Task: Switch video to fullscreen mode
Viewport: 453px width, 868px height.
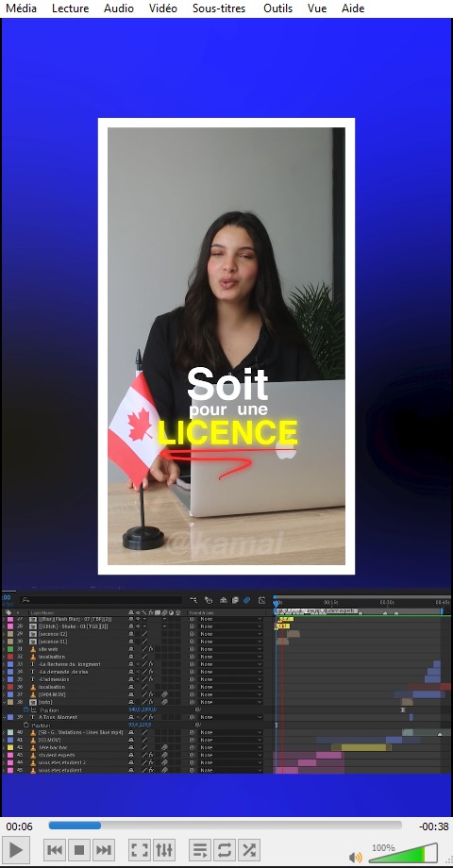Action: coord(140,850)
